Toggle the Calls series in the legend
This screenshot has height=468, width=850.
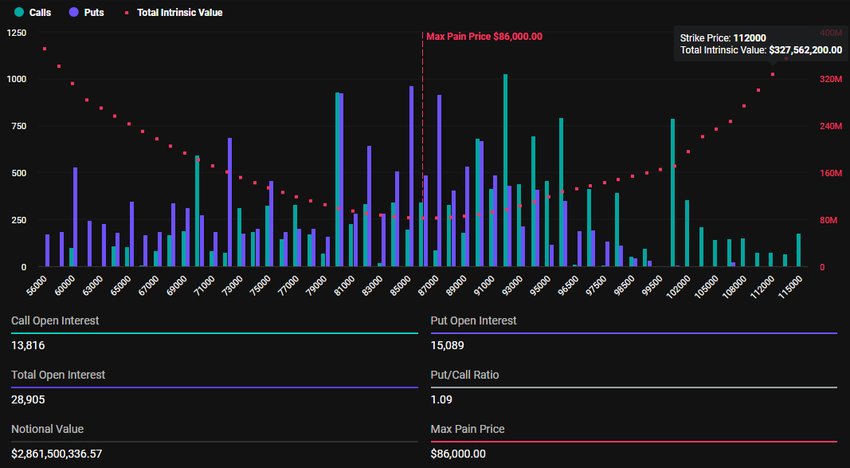36,13
